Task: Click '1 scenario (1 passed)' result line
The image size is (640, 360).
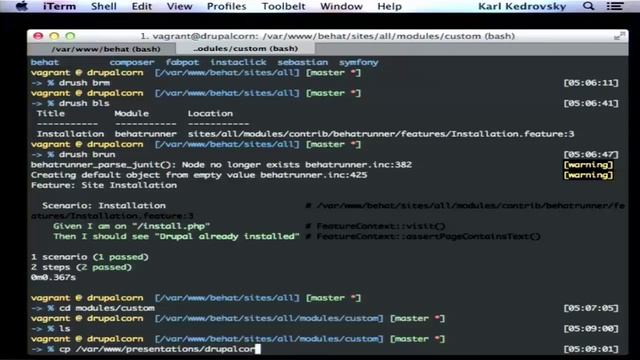Action: (90, 257)
